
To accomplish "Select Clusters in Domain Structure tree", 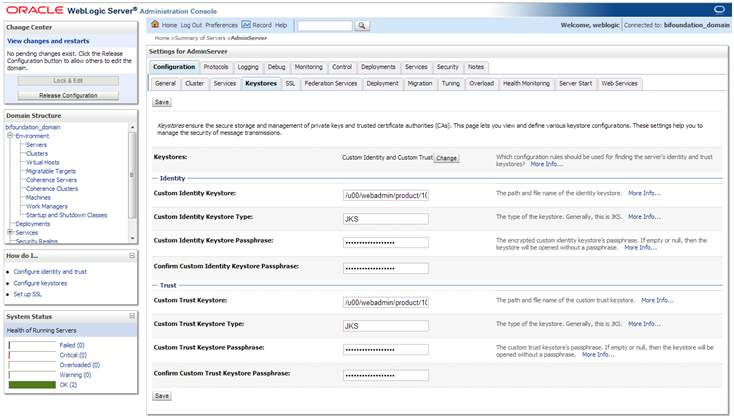I will (37, 154).
